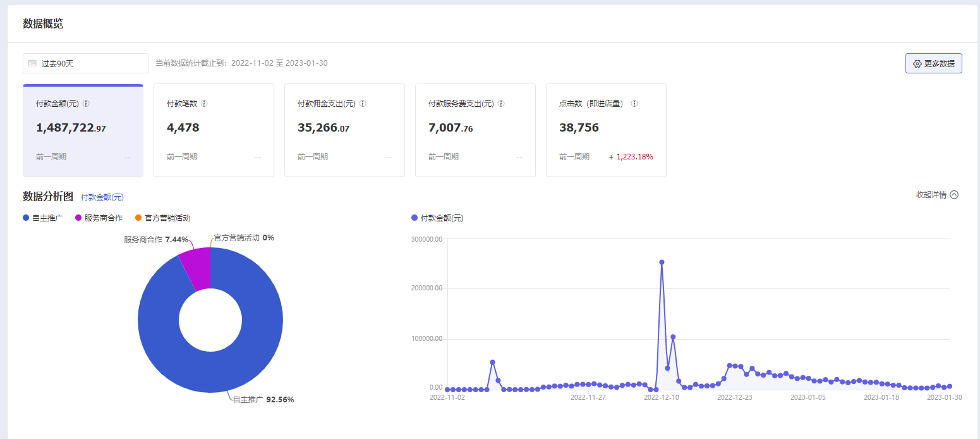The width and height of the screenshot is (980, 439).
Task: Click info icon beside 付款笔数
Action: [x=204, y=104]
